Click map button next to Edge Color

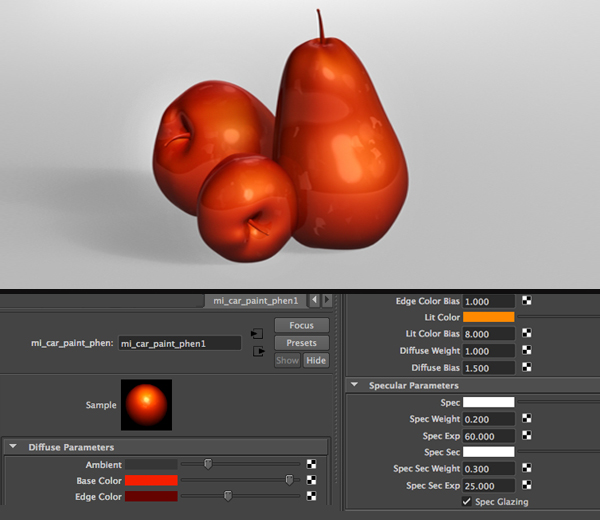coord(311,496)
